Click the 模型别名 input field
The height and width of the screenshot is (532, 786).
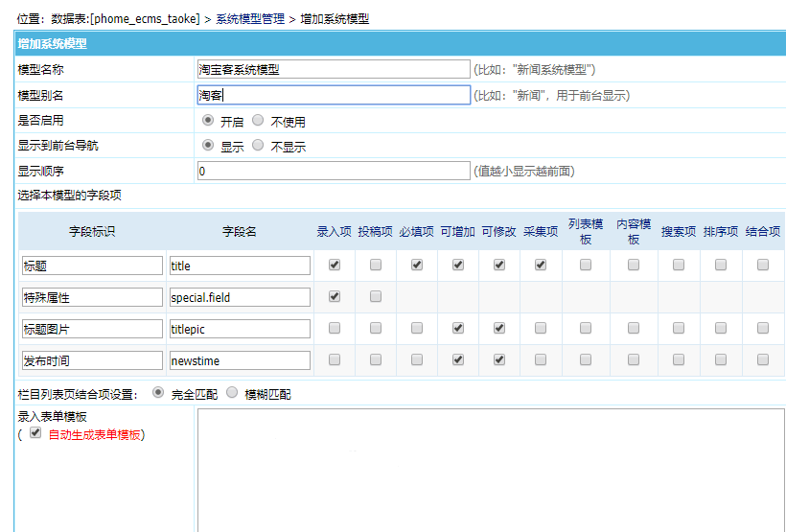click(334, 95)
